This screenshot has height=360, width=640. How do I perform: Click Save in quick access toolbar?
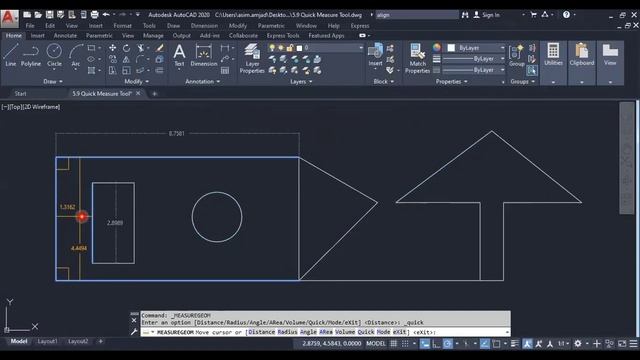tap(49, 15)
